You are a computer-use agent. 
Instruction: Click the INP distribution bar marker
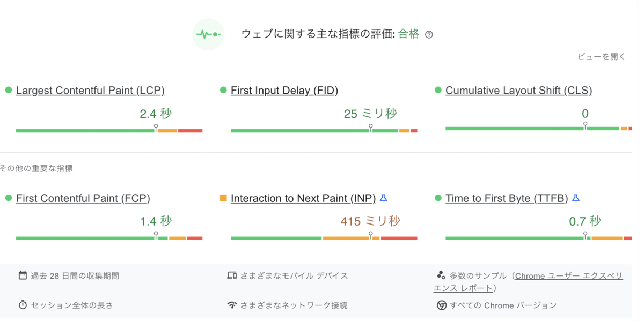click(370, 235)
